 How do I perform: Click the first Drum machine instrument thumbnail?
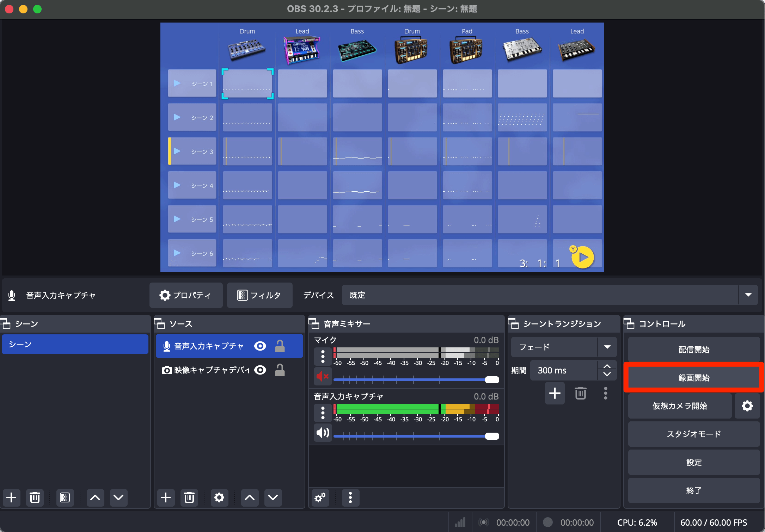247,49
